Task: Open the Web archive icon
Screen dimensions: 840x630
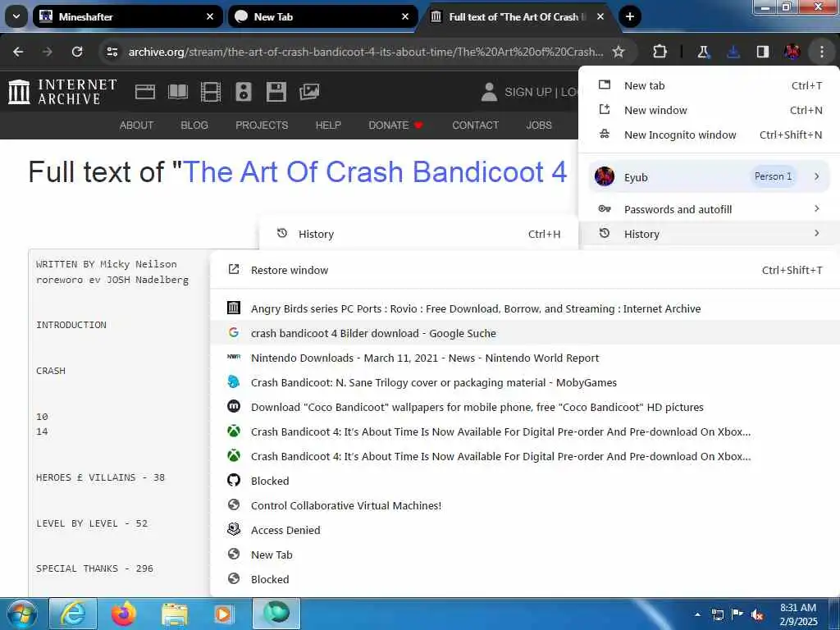Action: point(145,92)
